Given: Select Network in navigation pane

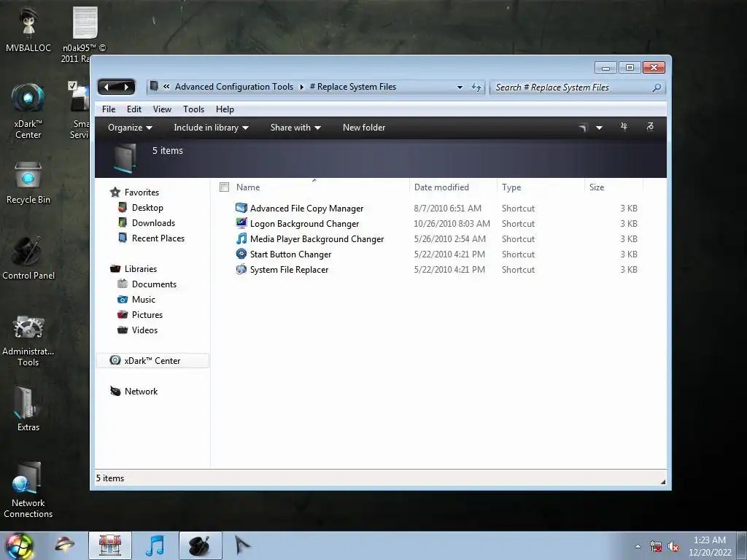Looking at the screenshot, I should click(141, 391).
